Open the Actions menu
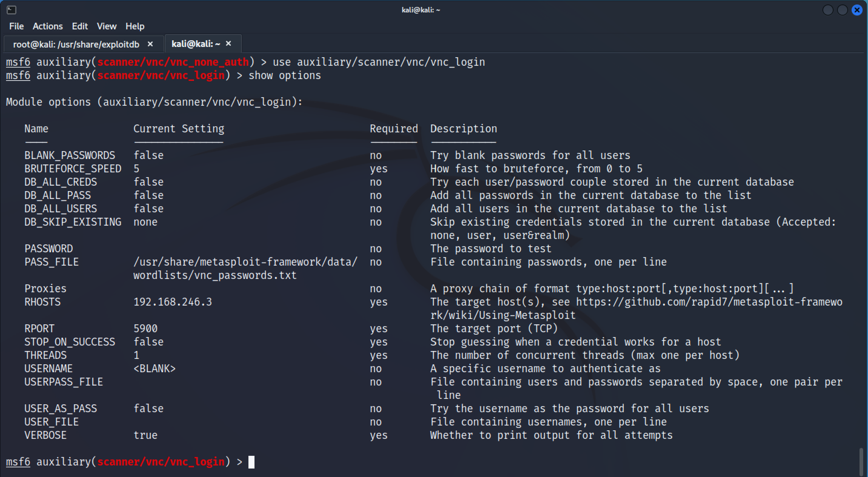Image resolution: width=868 pixels, height=477 pixels. tap(48, 26)
